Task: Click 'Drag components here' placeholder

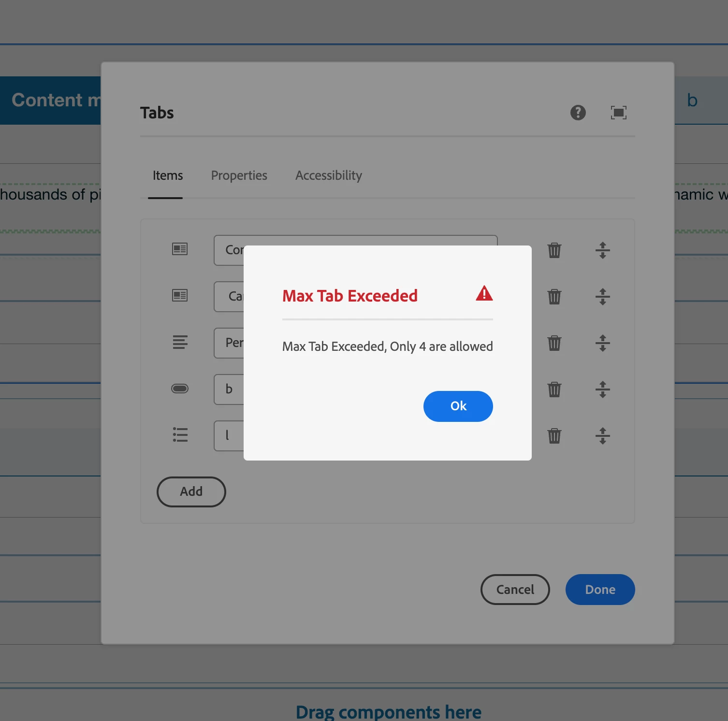Action: pyautogui.click(x=389, y=711)
